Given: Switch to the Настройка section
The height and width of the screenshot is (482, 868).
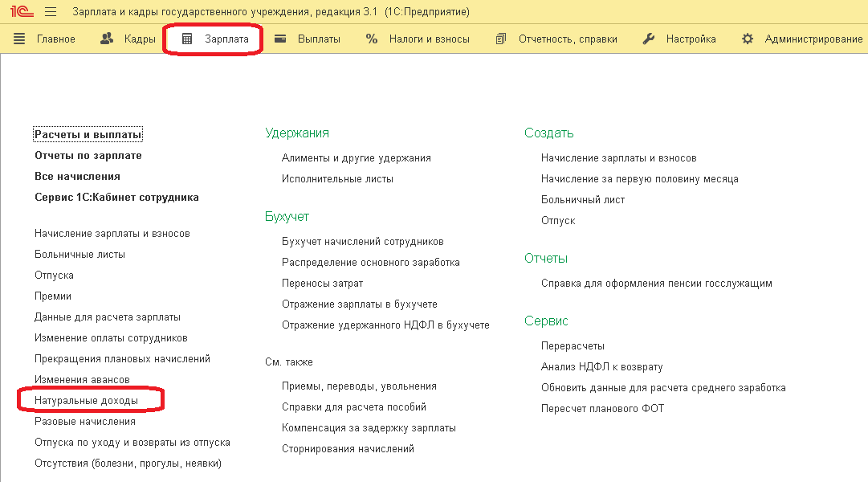Looking at the screenshot, I should 679,39.
